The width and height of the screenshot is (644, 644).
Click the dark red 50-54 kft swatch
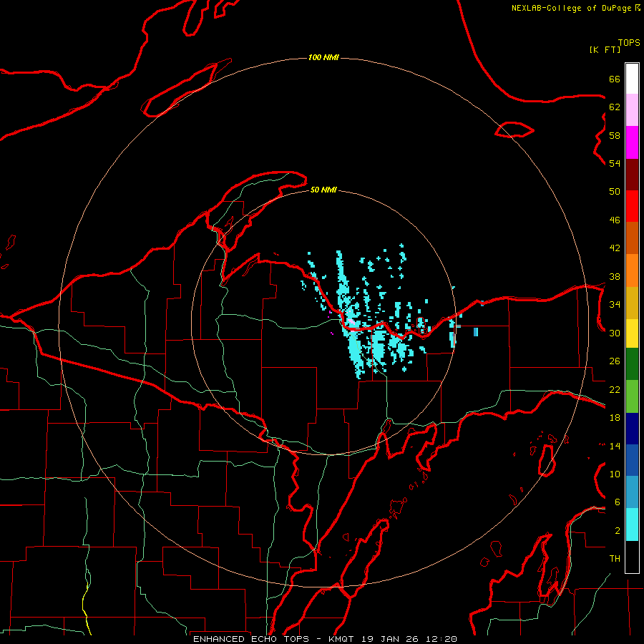pyautogui.click(x=632, y=175)
